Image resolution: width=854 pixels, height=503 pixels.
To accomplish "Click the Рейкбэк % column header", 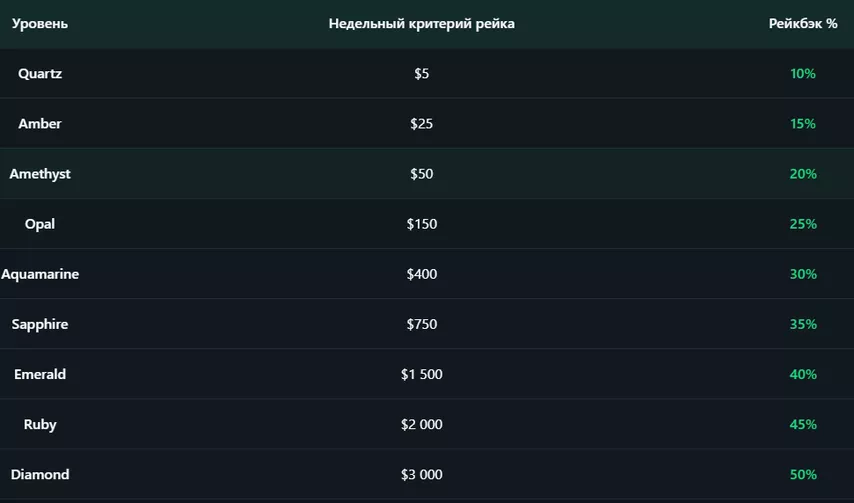I will [x=803, y=23].
